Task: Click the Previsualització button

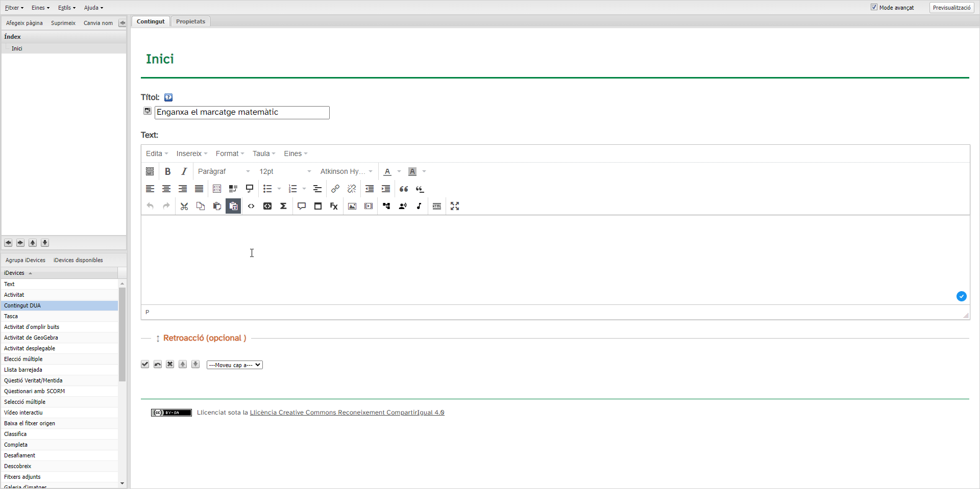Action: pyautogui.click(x=951, y=8)
